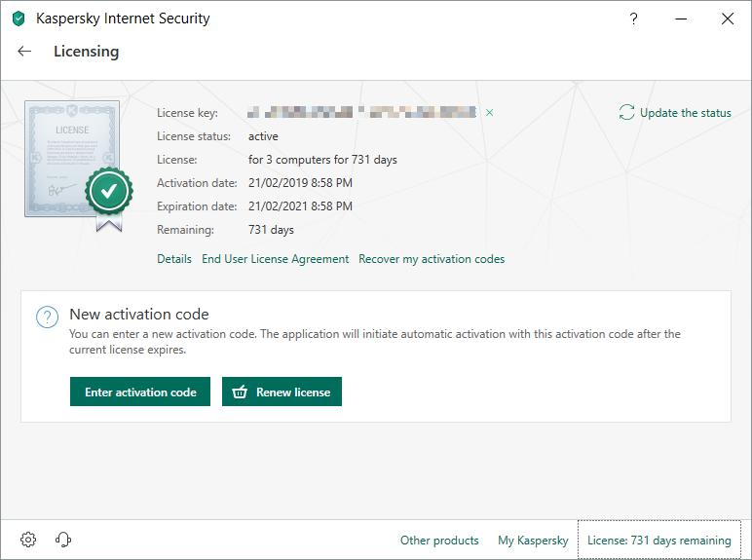Click the question icon beside New activation code
Image resolution: width=752 pixels, height=560 pixels.
[47, 317]
